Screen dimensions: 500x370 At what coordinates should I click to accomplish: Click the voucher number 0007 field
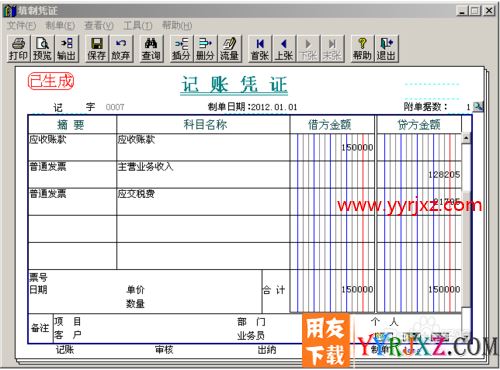115,107
